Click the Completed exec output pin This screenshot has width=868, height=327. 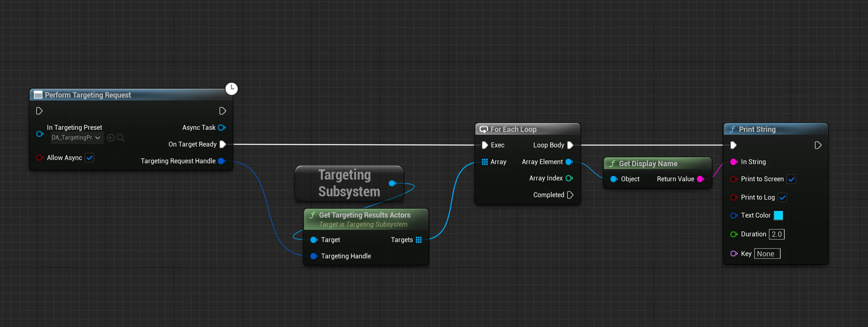click(570, 195)
